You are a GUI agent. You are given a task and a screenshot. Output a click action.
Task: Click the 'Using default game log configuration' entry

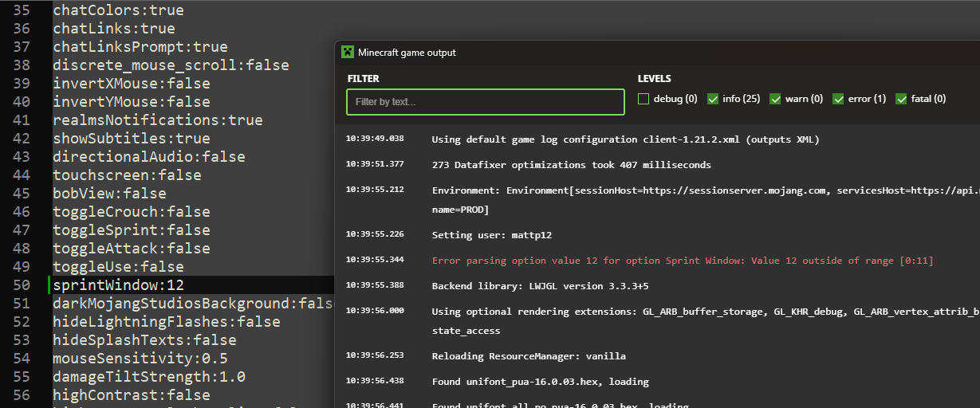click(626, 139)
